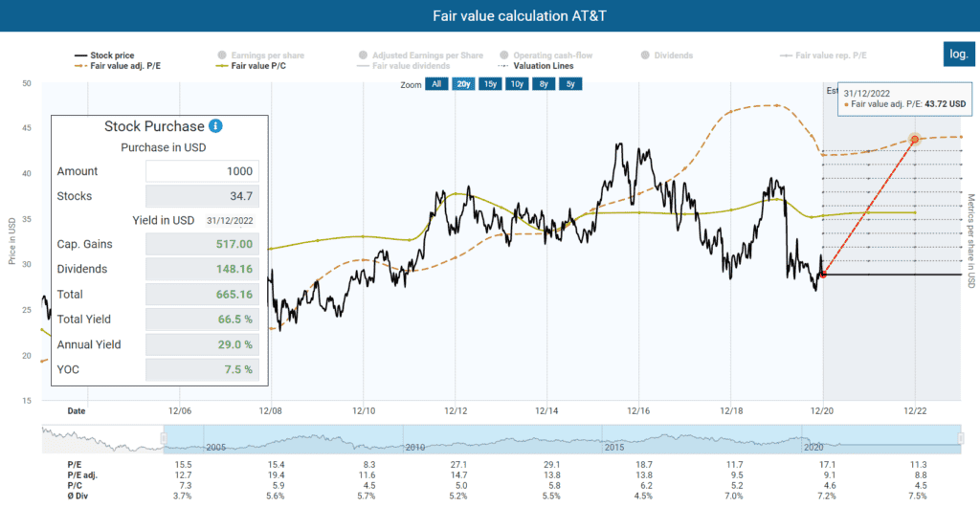Click the 2015 label in navigator
This screenshot has height=507, width=980.
[x=613, y=448]
